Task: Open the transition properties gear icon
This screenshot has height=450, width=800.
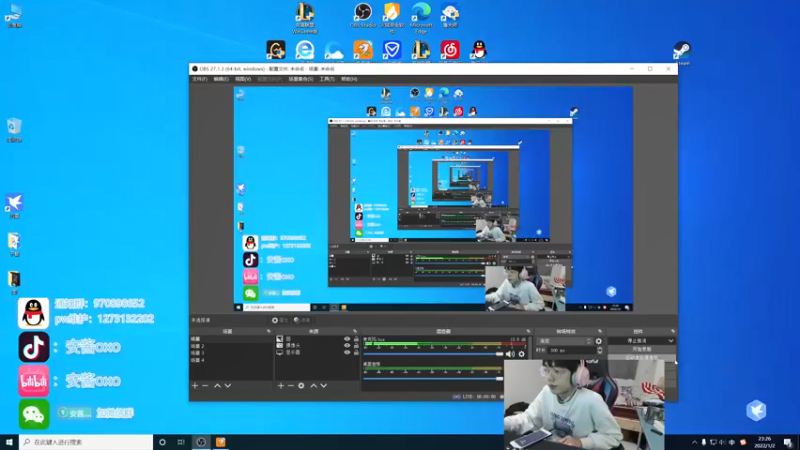Action: (x=598, y=341)
